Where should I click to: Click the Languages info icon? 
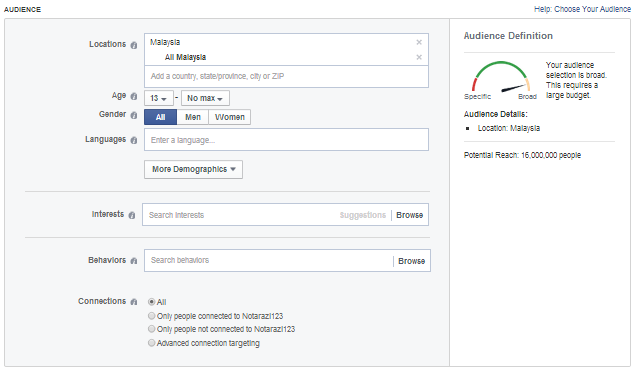click(x=134, y=140)
